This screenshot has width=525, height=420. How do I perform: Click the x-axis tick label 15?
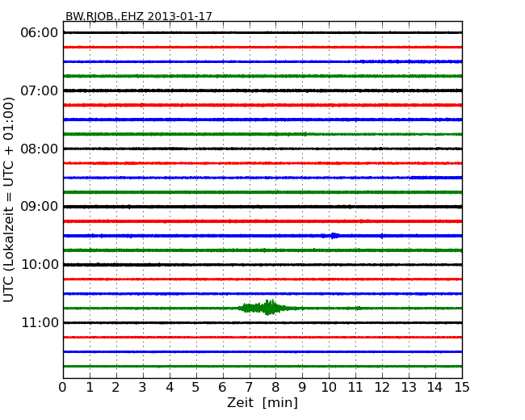point(462,388)
